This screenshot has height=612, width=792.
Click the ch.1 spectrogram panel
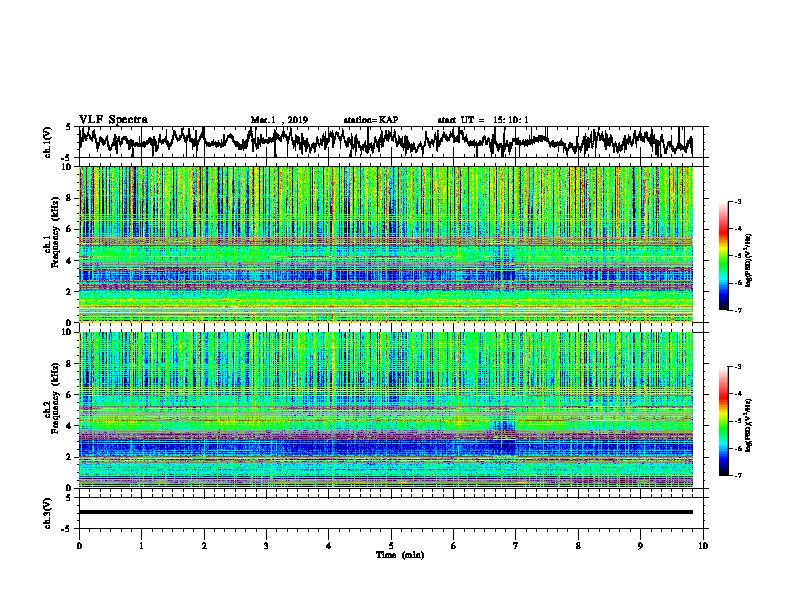[x=386, y=244]
